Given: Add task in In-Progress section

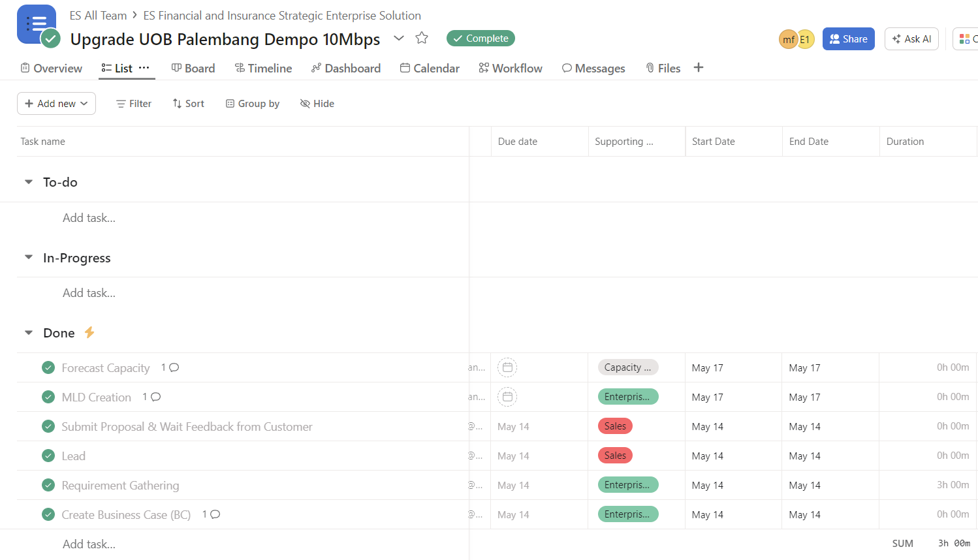Looking at the screenshot, I should pyautogui.click(x=89, y=293).
